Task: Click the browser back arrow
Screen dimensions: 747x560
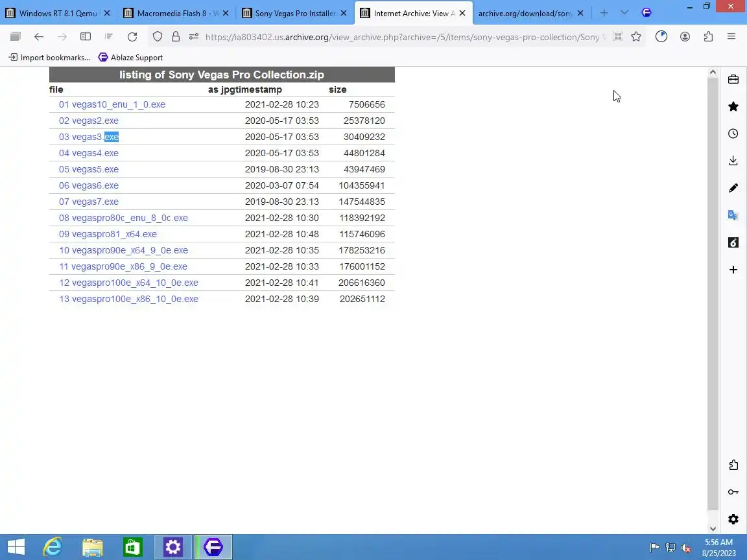Action: coord(39,37)
